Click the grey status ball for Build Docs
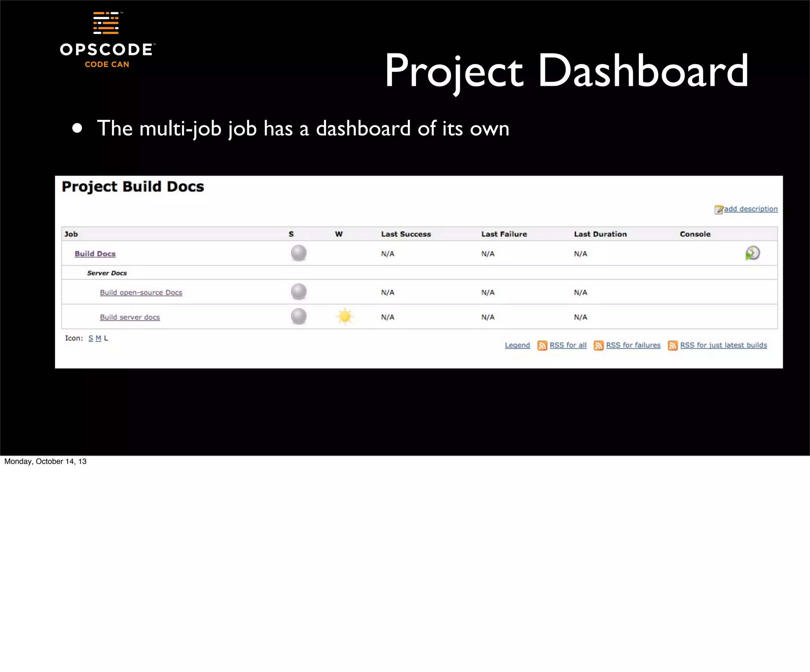Screen dimensions: 810x672 tap(299, 253)
